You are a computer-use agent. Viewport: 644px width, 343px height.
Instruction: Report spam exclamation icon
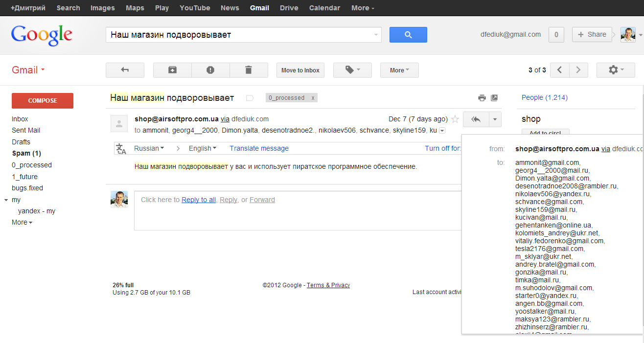point(210,70)
